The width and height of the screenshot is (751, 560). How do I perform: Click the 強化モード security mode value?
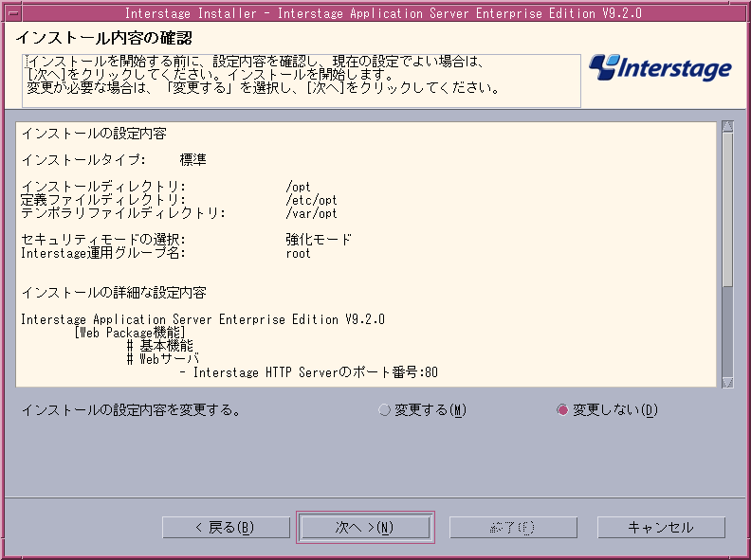[319, 240]
